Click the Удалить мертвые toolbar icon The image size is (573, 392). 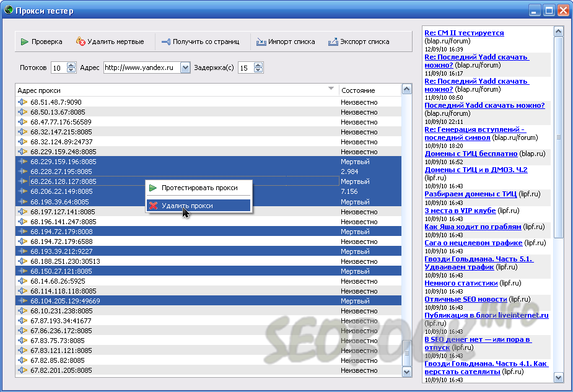(x=81, y=41)
